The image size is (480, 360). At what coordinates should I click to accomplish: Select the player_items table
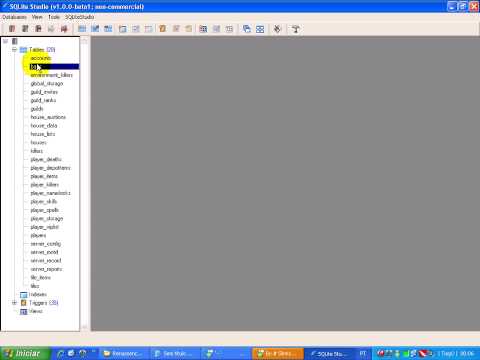(44, 176)
